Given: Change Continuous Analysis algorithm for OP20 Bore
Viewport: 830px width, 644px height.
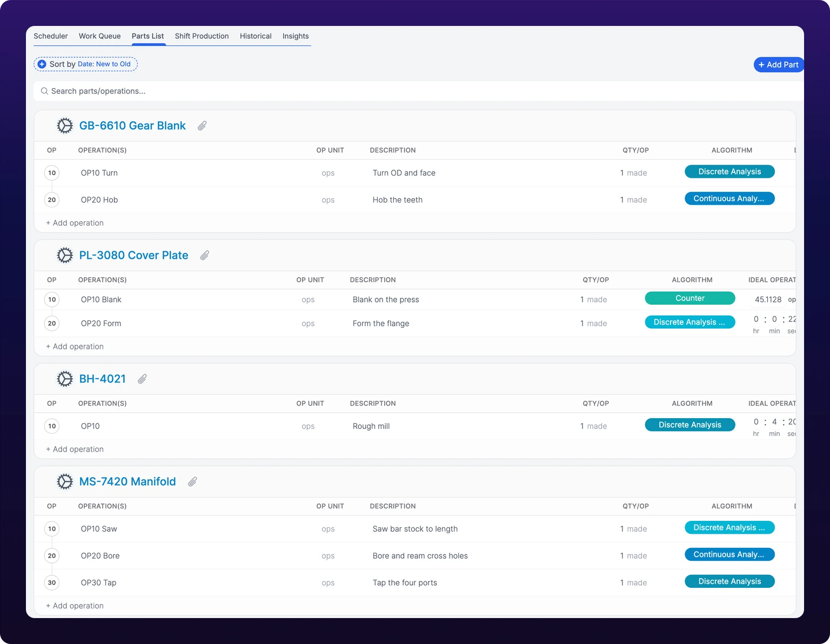Looking at the screenshot, I should (729, 555).
